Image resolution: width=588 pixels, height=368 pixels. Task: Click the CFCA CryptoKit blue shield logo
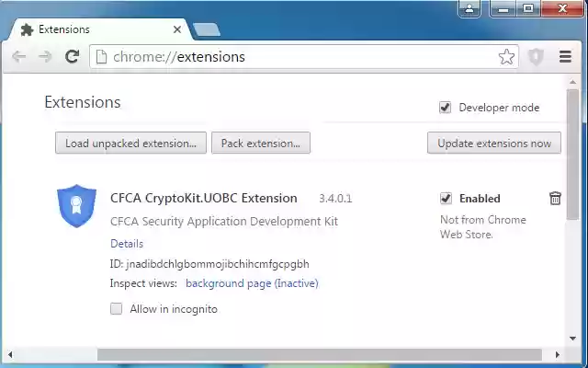tap(76, 206)
